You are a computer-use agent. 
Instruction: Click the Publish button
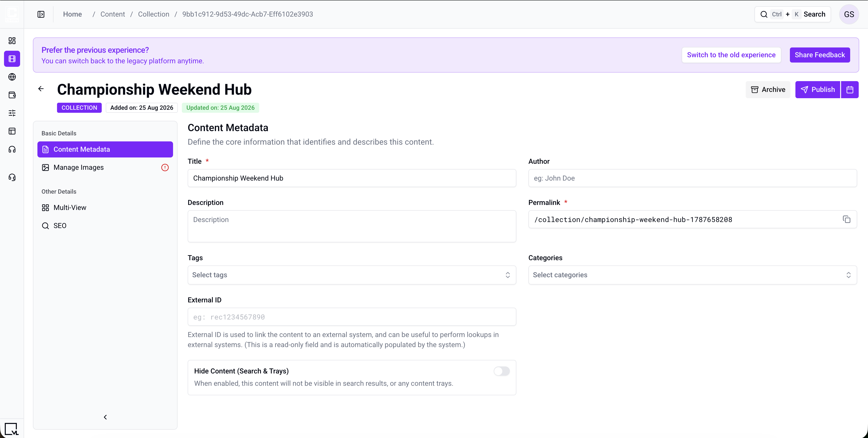pos(818,90)
